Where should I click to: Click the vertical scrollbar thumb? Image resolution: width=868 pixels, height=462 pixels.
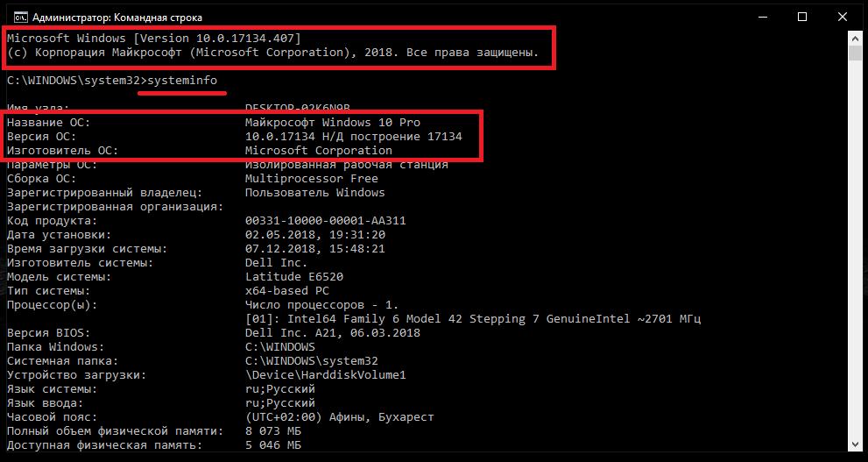pos(856,53)
